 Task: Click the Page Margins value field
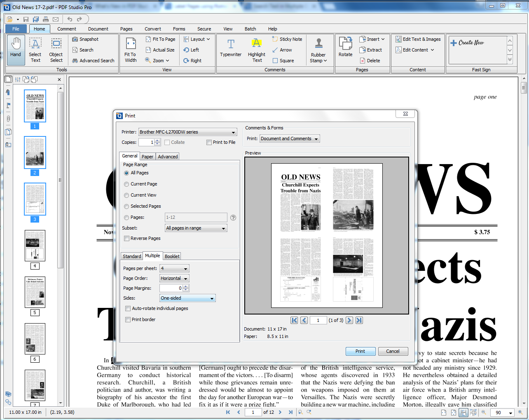pos(171,288)
